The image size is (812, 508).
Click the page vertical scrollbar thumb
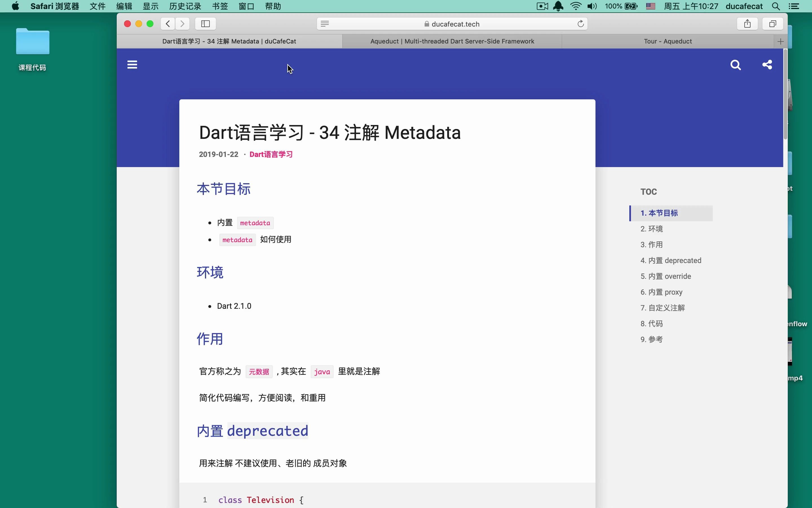pos(785,94)
